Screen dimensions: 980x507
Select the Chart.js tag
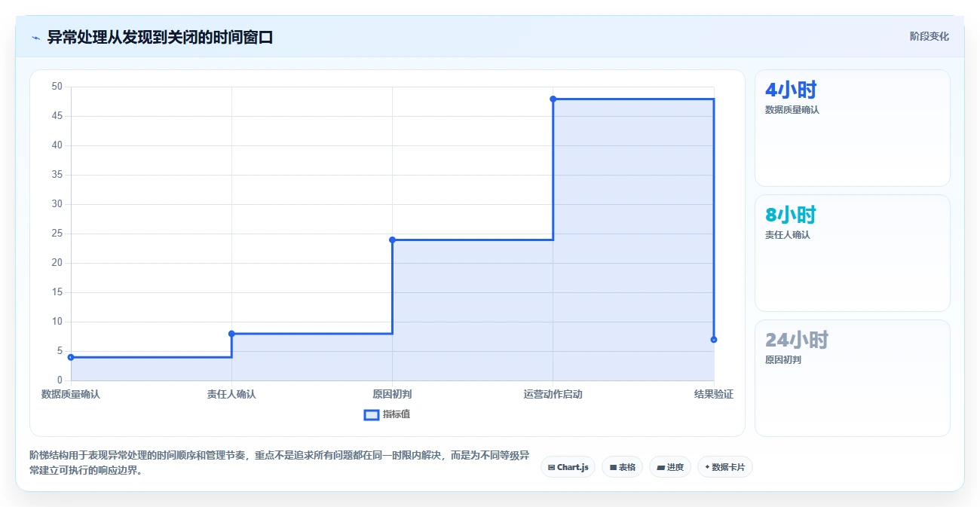pyautogui.click(x=568, y=467)
